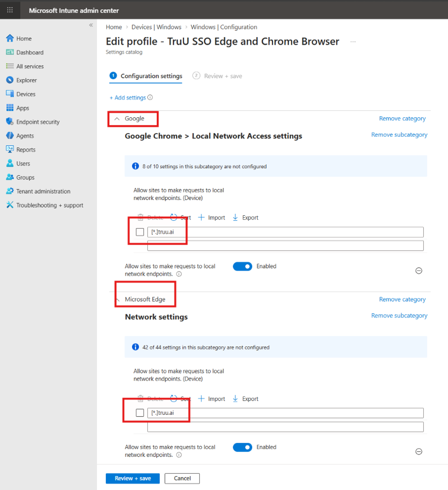This screenshot has width=448, height=490.
Task: Click the Apps grid icon
Action: pyautogui.click(x=10, y=108)
